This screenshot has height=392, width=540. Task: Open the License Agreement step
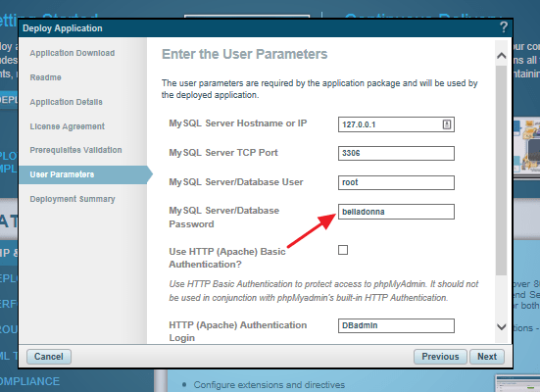(x=68, y=126)
